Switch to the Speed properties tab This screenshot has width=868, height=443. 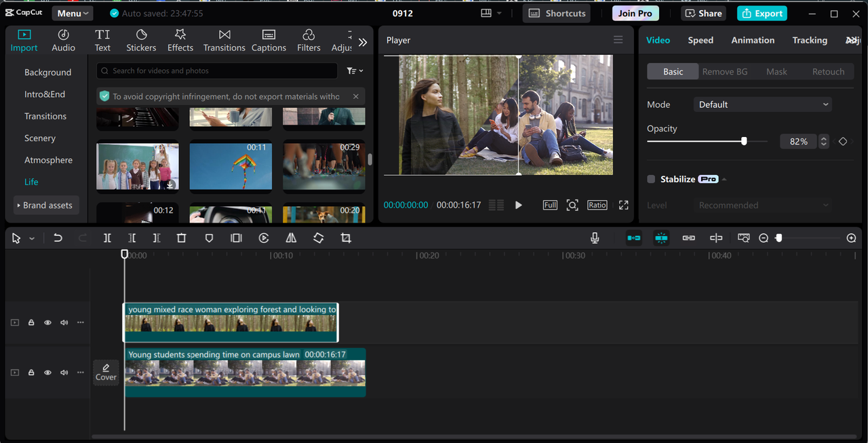[701, 40]
